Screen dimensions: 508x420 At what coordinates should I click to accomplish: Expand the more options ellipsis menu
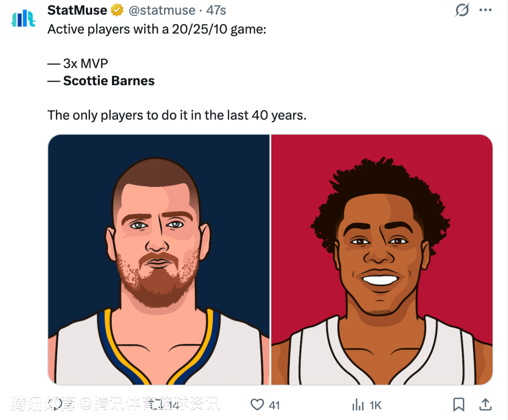(x=485, y=10)
